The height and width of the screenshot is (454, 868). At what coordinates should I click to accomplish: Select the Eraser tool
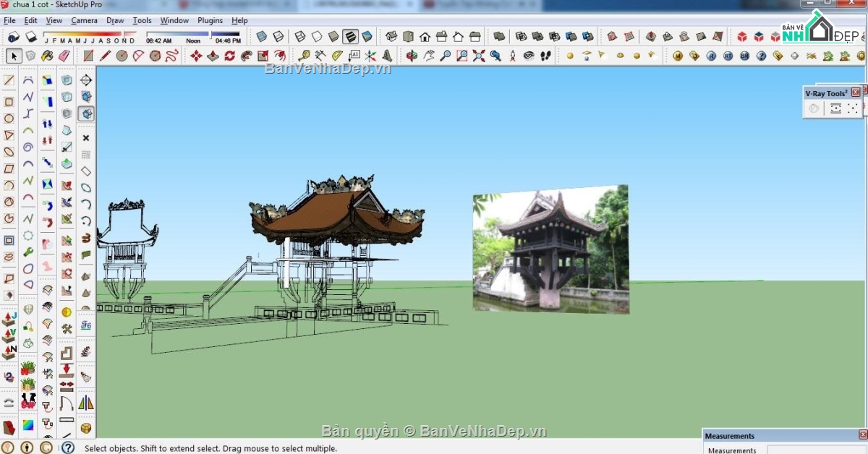tap(64, 56)
